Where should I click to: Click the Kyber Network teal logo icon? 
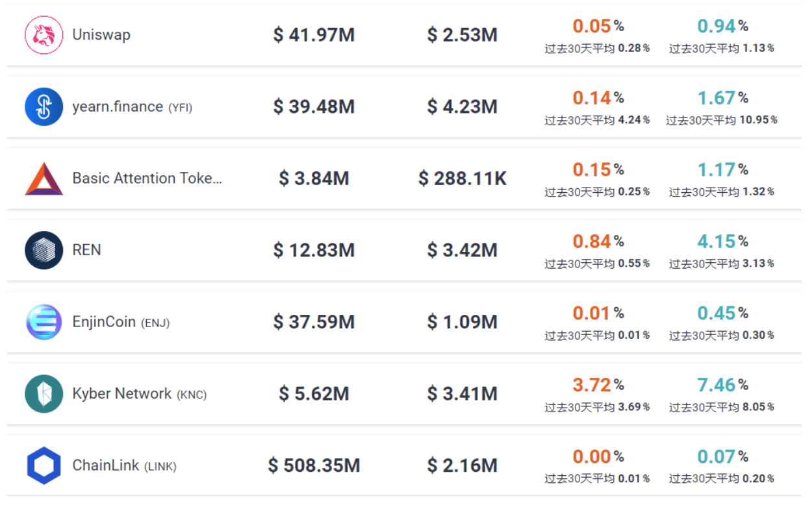click(44, 394)
